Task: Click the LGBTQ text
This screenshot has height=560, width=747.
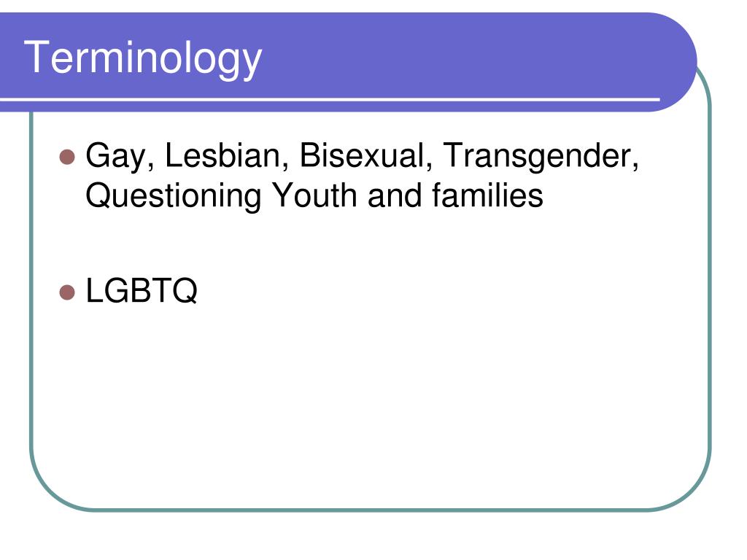Action: [142, 290]
